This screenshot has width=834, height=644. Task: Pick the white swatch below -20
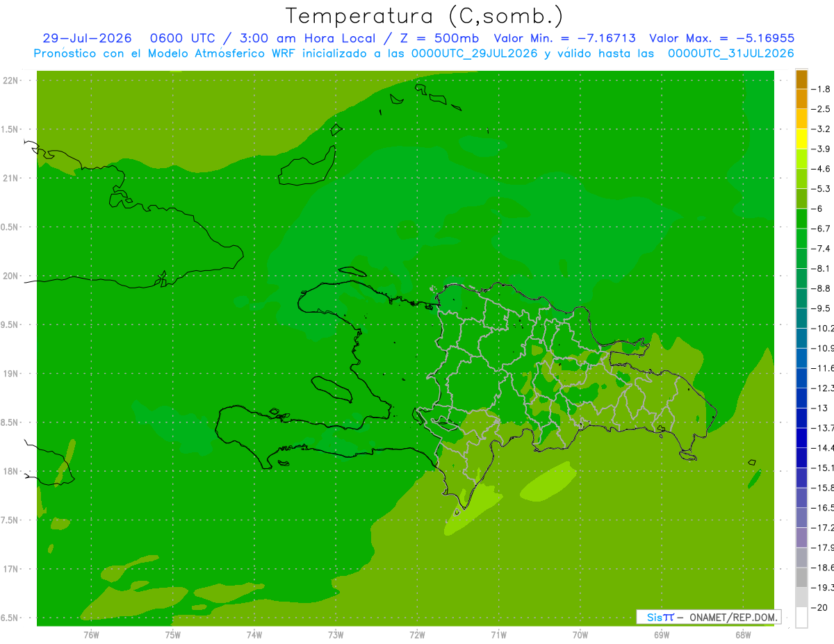[801, 618]
